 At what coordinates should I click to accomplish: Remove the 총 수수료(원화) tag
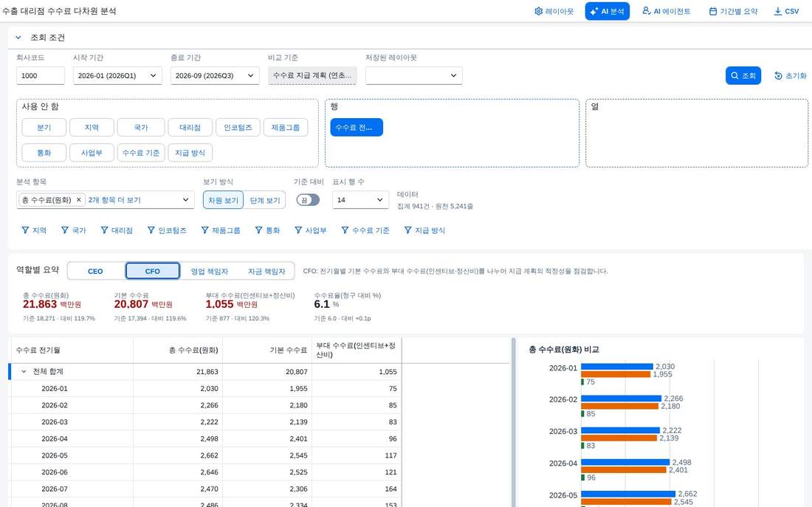pos(79,200)
